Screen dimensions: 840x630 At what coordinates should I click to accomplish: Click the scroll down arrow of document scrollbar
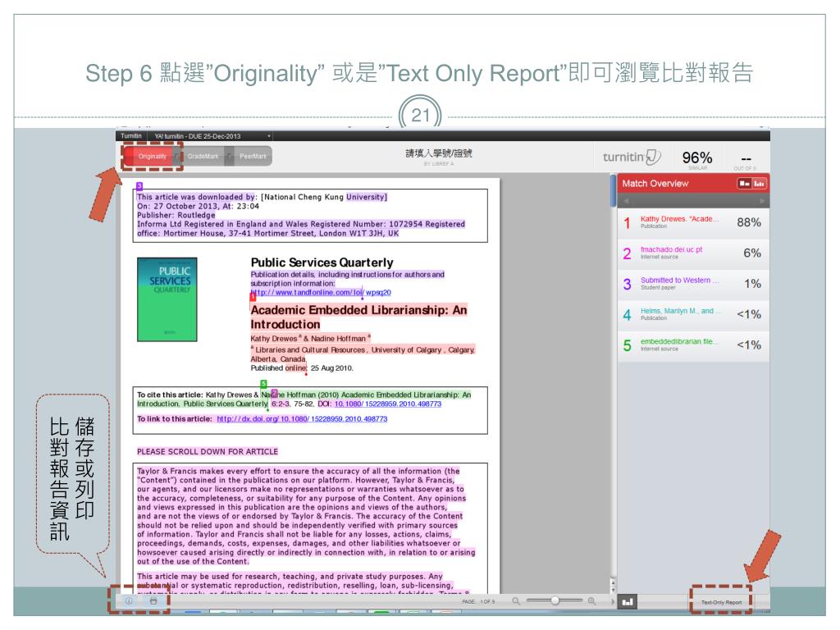coord(614,588)
